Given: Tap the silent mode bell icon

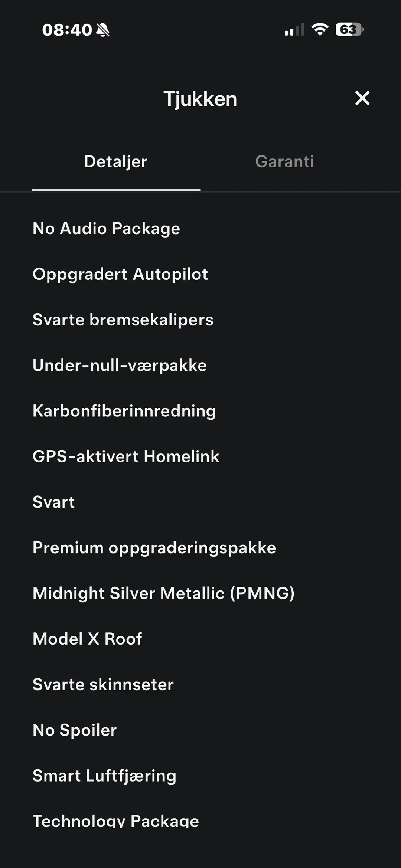Looking at the screenshot, I should coord(103,30).
